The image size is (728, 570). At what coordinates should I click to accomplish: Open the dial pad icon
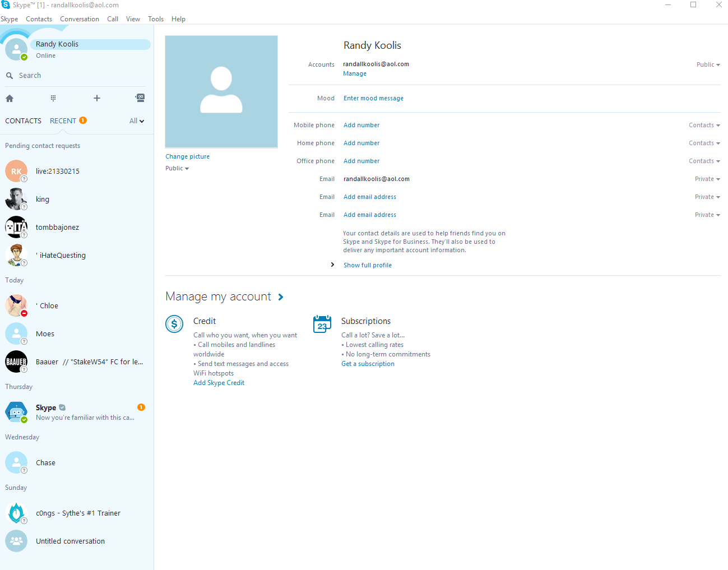click(53, 99)
